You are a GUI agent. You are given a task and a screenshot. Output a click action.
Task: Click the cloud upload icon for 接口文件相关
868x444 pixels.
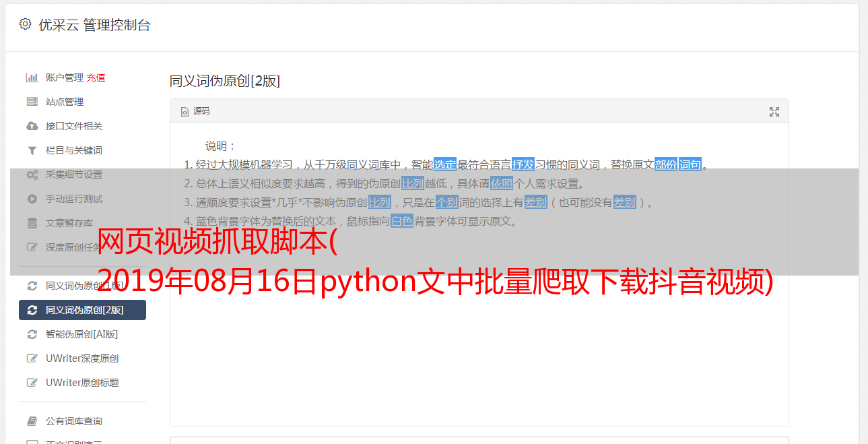point(32,126)
